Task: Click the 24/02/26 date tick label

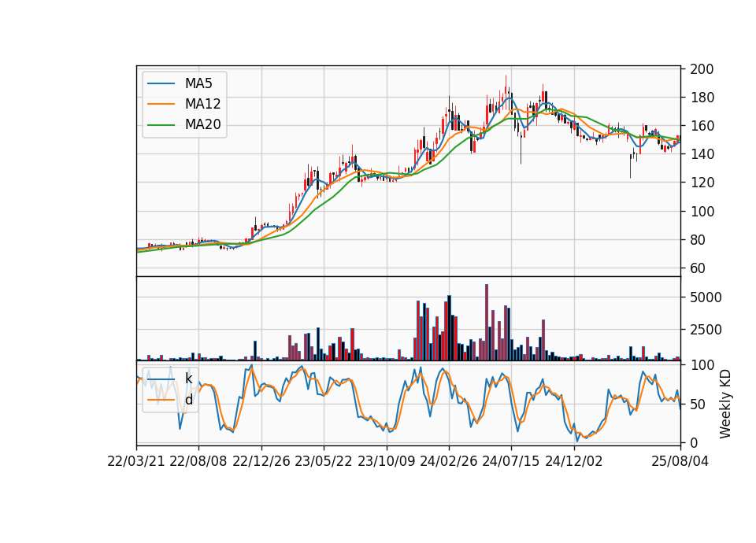Action: click(x=448, y=461)
